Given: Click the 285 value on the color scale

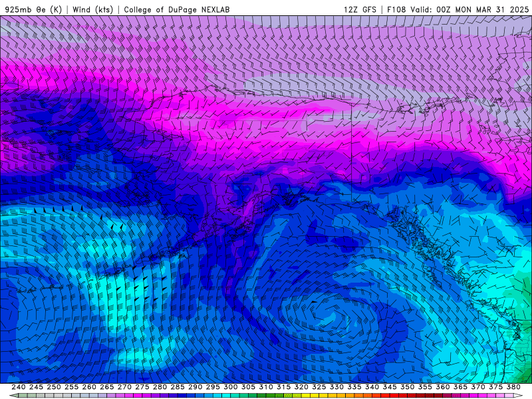Looking at the screenshot, I should [178, 387].
